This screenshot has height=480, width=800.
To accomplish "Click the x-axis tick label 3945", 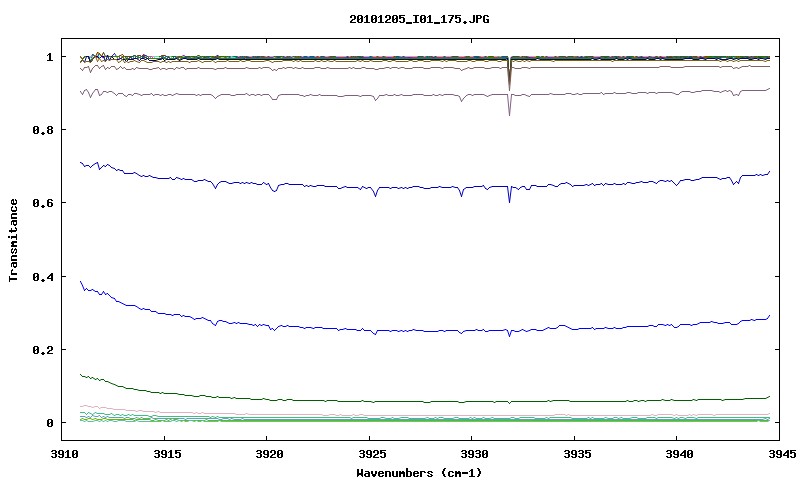I will [x=782, y=454].
